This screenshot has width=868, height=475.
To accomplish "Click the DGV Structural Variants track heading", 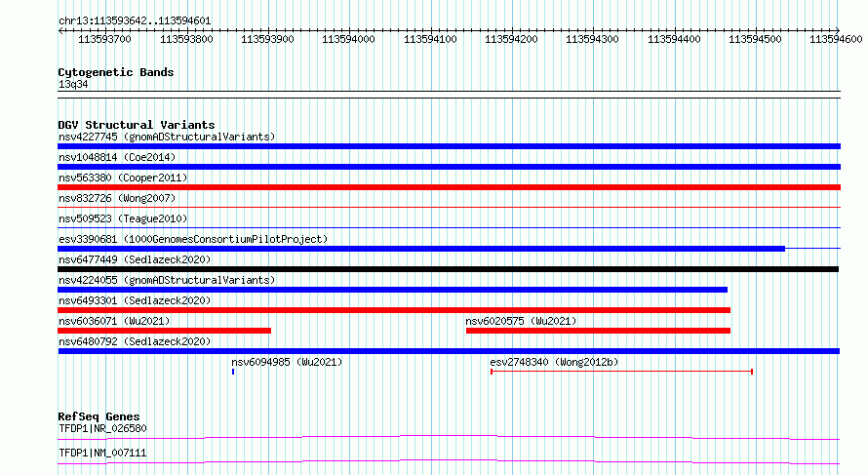I will [x=137, y=125].
